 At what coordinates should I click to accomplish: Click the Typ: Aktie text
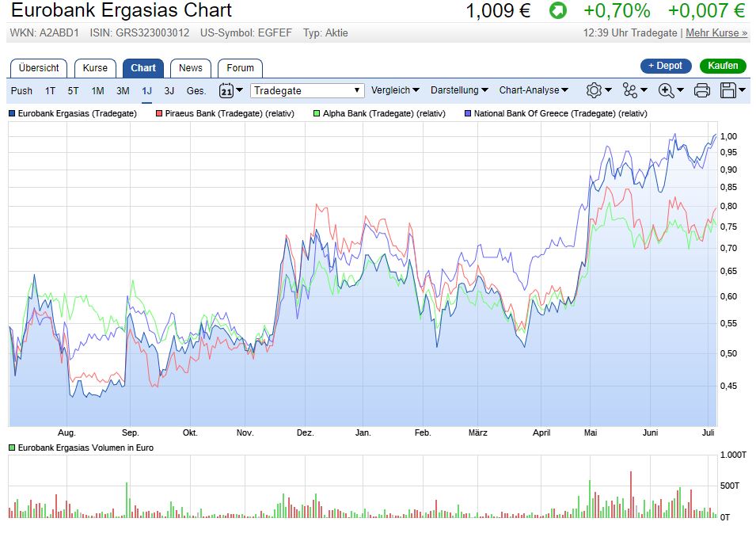click(325, 32)
